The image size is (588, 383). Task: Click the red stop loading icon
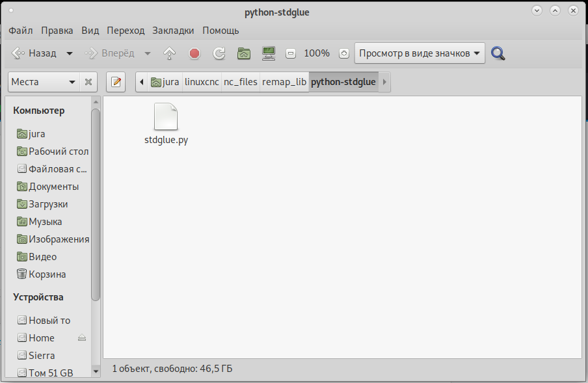194,53
